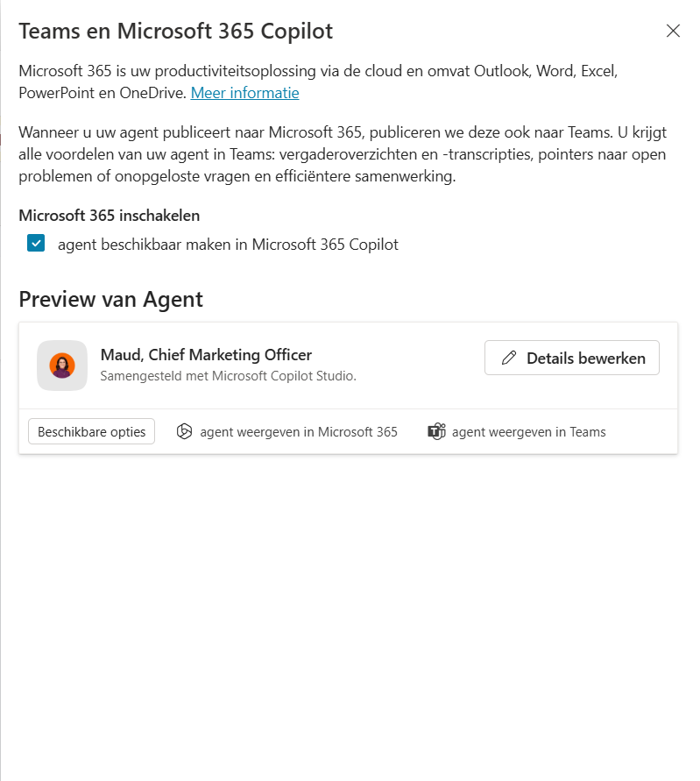
Task: Click the pencil icon inside Details bewerken
Action: point(510,358)
